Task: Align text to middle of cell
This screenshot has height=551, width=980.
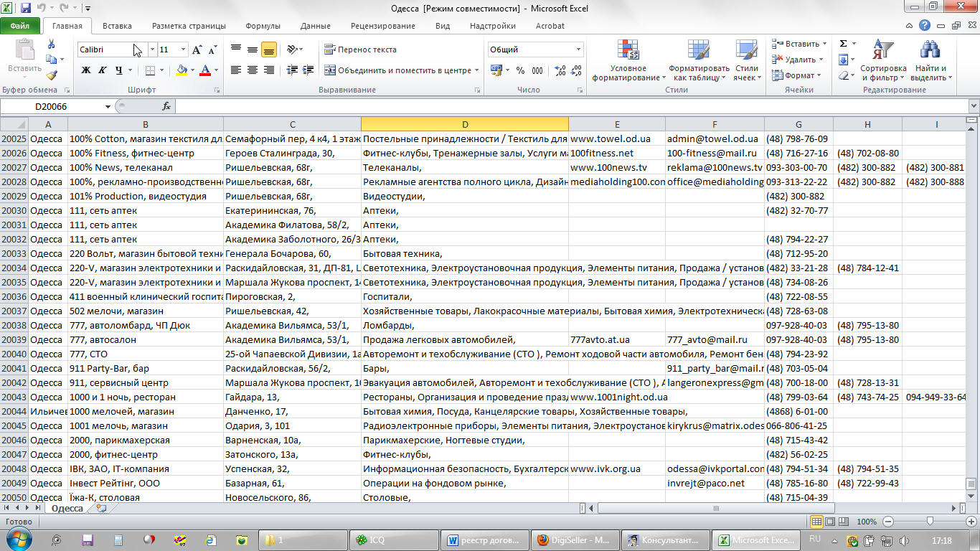Action: (x=253, y=50)
